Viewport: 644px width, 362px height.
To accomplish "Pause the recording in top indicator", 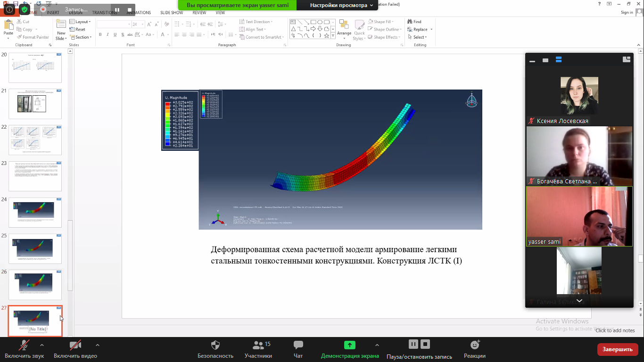I will tap(117, 10).
